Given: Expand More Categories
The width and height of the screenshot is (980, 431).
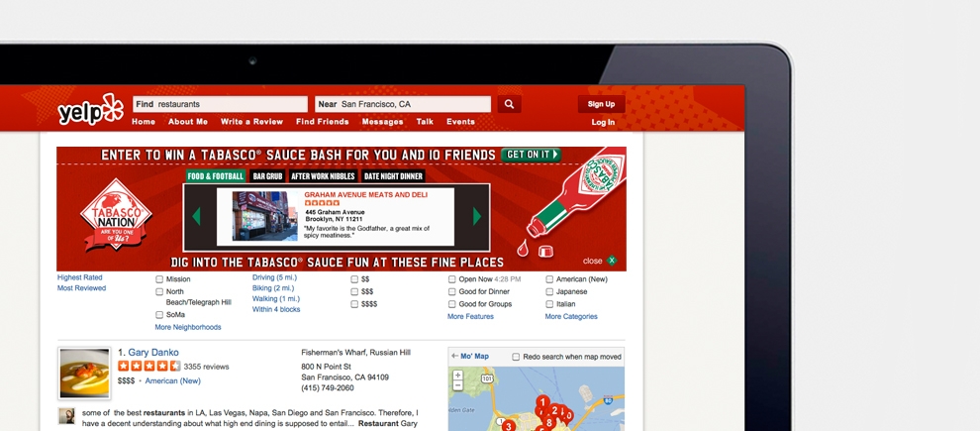Looking at the screenshot, I should [571, 316].
